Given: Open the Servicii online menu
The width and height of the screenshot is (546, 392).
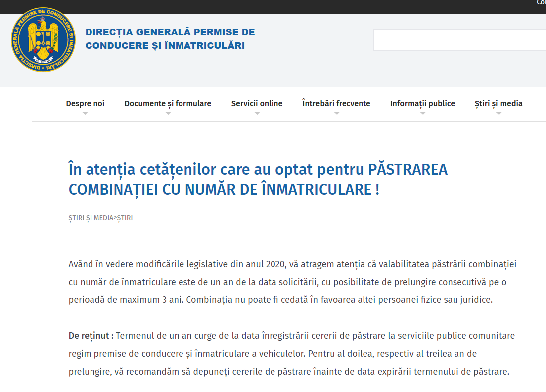Looking at the screenshot, I should pyautogui.click(x=257, y=103).
